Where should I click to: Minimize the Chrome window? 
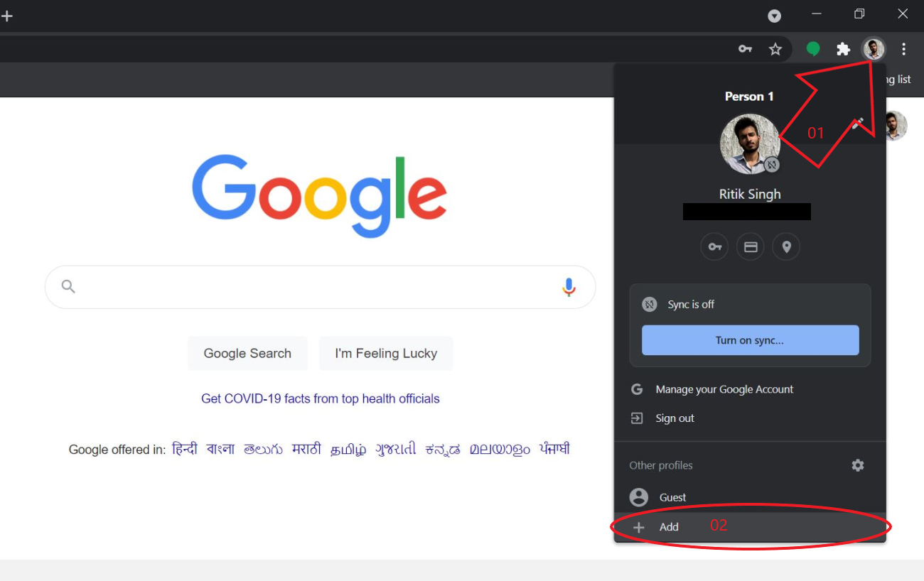click(817, 14)
